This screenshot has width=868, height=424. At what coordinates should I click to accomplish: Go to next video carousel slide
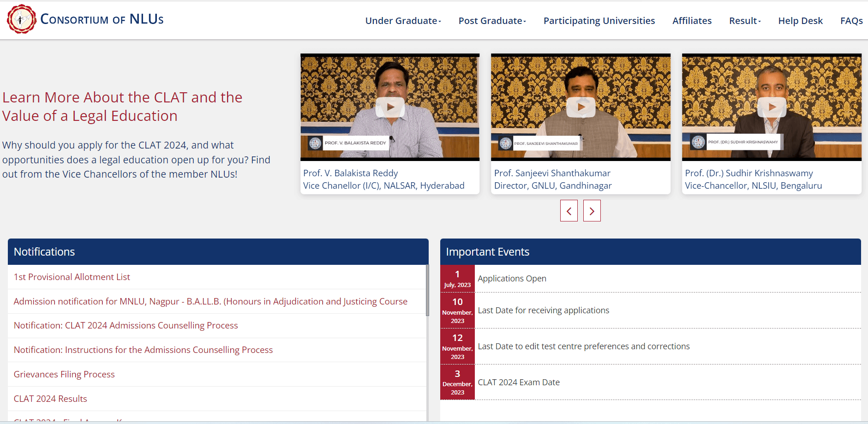[x=592, y=211]
